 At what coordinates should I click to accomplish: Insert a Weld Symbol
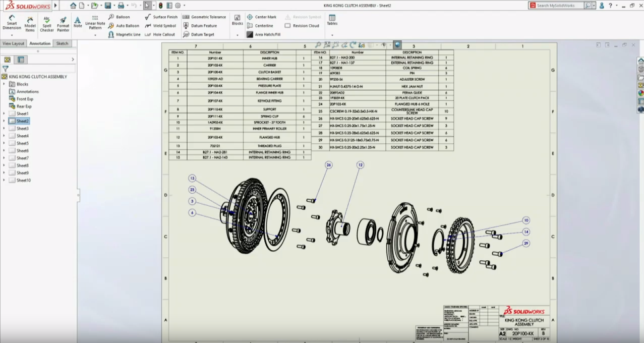(160, 26)
